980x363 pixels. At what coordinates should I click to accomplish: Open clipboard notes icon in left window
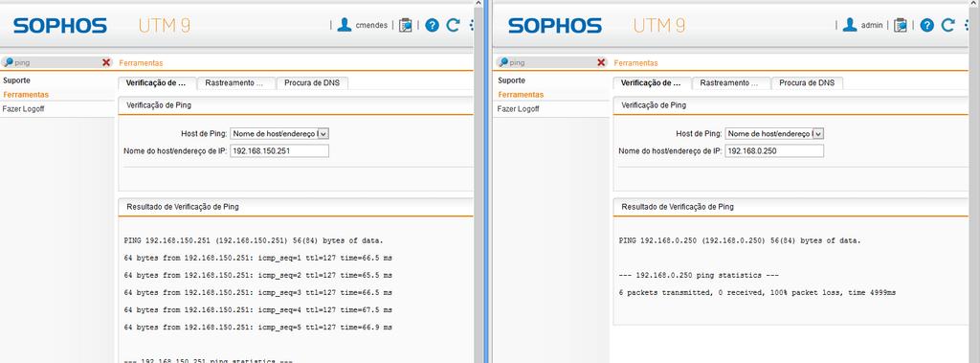pyautogui.click(x=405, y=25)
